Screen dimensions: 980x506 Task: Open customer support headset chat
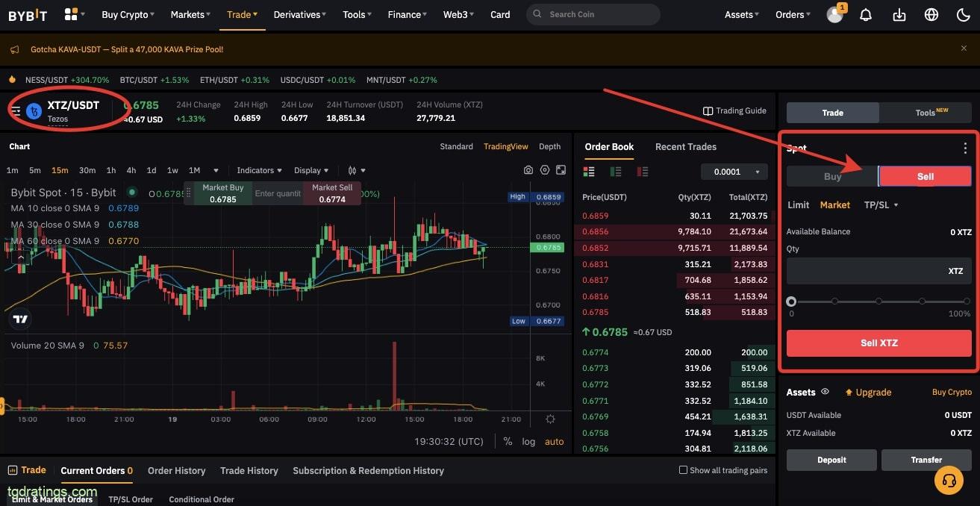(949, 481)
